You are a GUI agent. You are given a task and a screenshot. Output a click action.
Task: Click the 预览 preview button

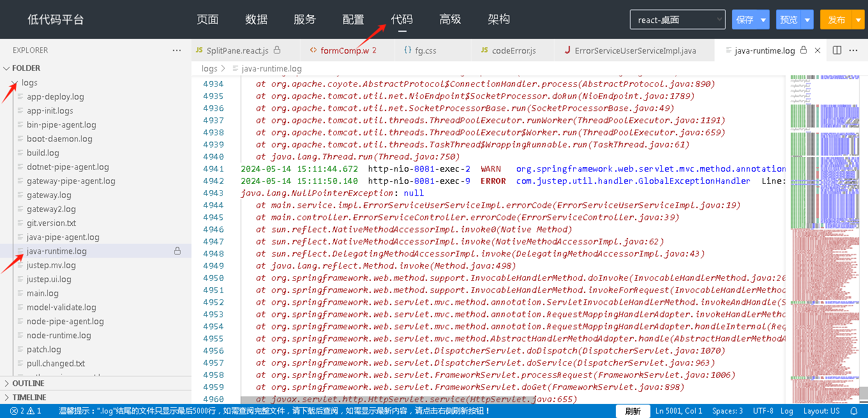(x=788, y=20)
